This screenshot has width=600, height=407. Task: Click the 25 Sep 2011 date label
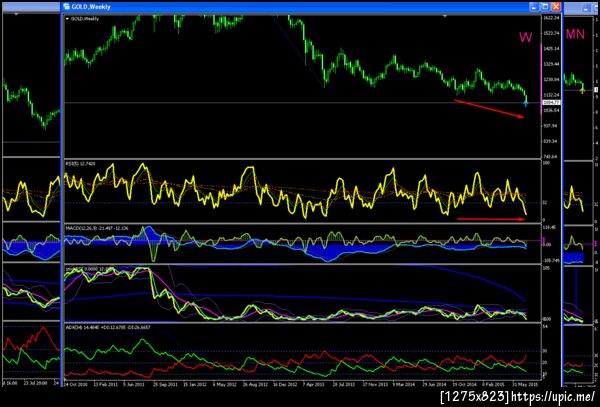click(x=165, y=384)
